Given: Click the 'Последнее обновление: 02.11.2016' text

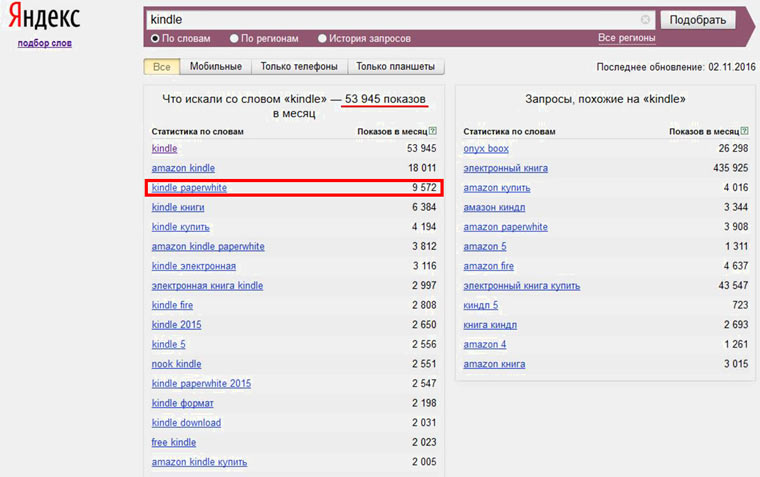Looking at the screenshot, I should [x=676, y=67].
